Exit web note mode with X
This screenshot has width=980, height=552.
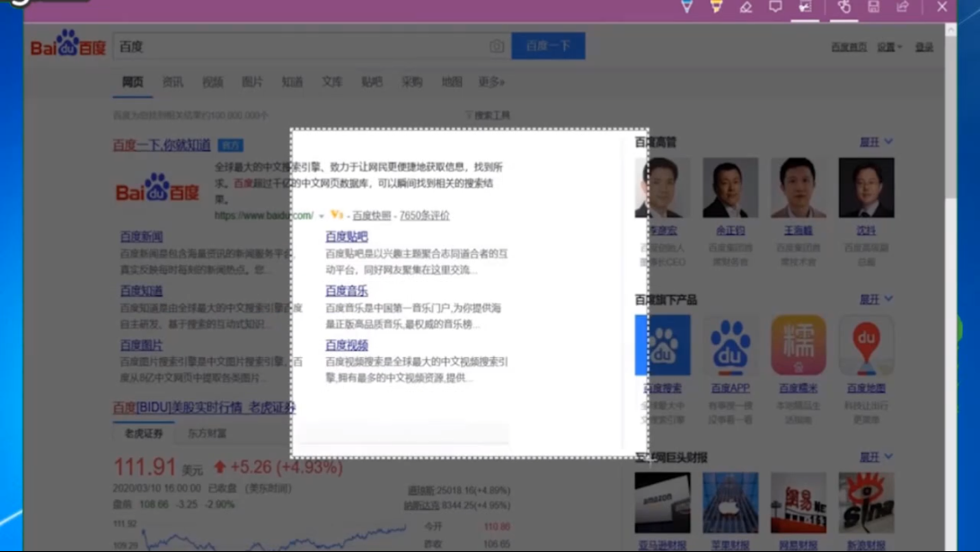point(941,7)
